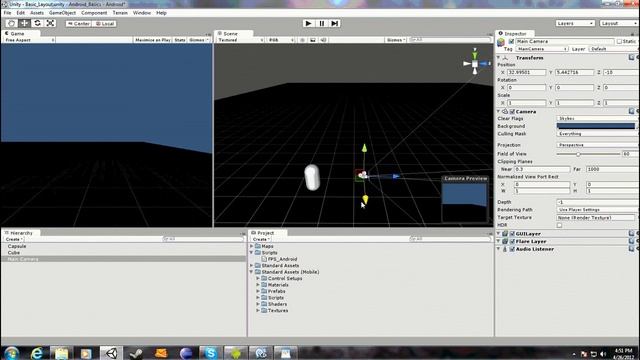Click the blue Z-axis move arrow

(x=396, y=176)
